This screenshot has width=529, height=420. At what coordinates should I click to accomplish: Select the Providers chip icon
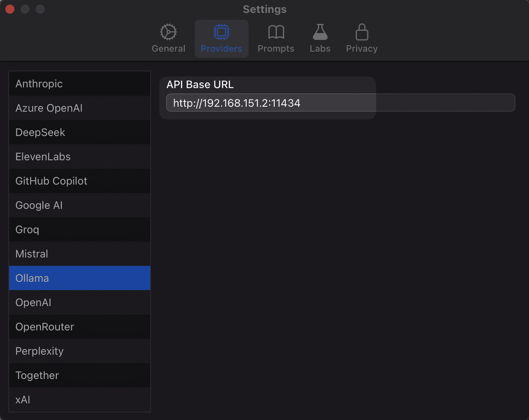pos(222,32)
